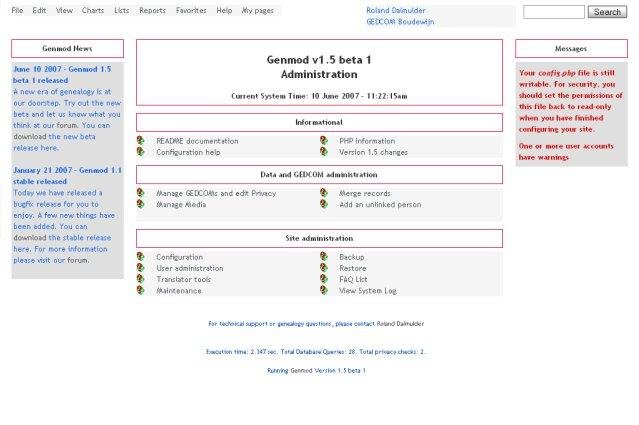This screenshot has height=425, width=639.
Task: Click the Messages panel header
Action: [x=571, y=48]
